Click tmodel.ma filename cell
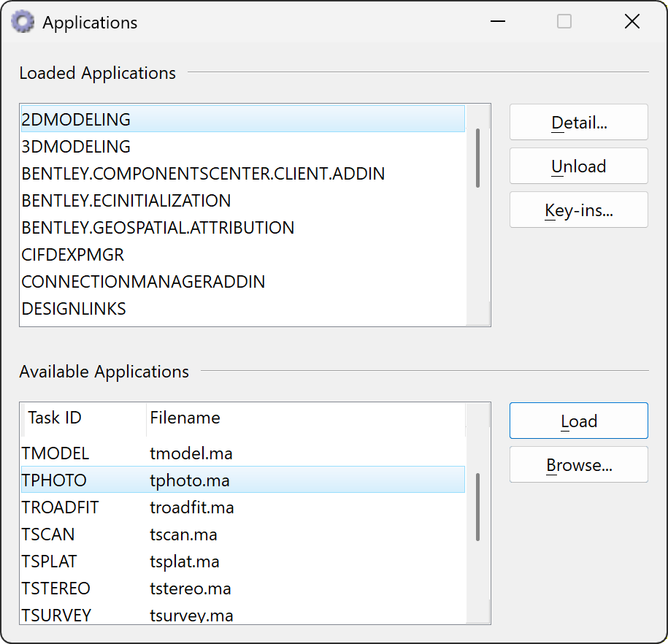This screenshot has width=668, height=644. click(191, 453)
